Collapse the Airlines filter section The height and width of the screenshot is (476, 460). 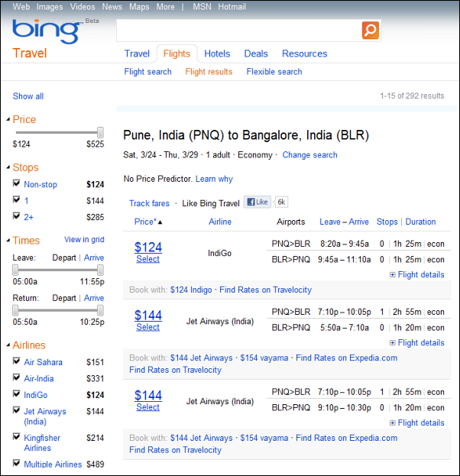pos(8,345)
